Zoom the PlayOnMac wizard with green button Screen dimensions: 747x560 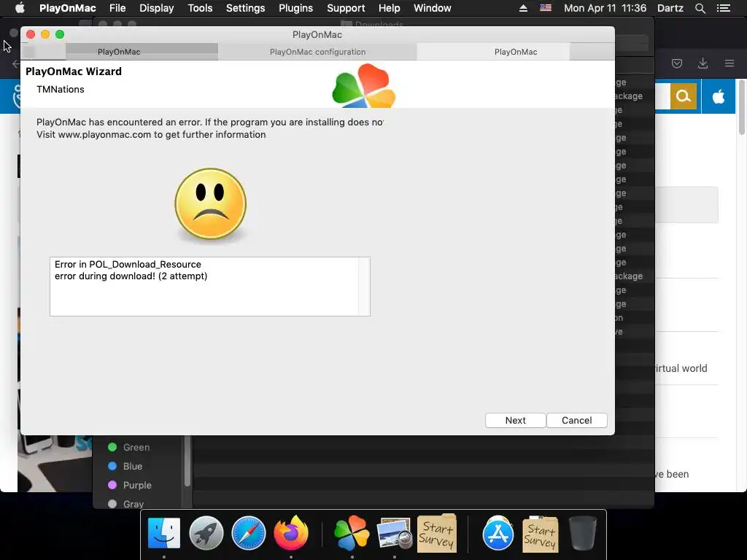click(60, 34)
